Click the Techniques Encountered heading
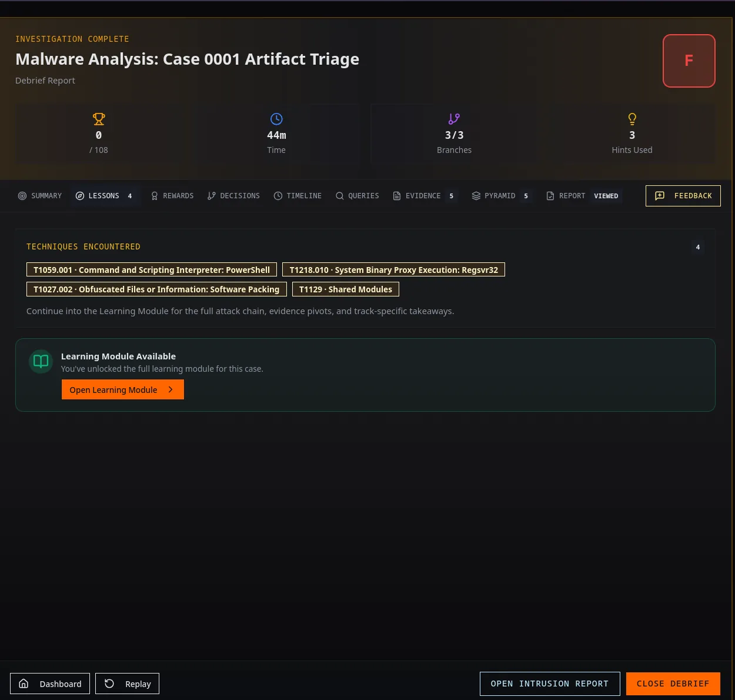The height and width of the screenshot is (700, 735). point(83,246)
